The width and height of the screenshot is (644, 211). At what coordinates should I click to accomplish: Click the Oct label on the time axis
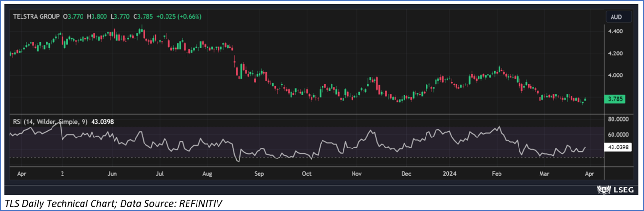coord(307,174)
